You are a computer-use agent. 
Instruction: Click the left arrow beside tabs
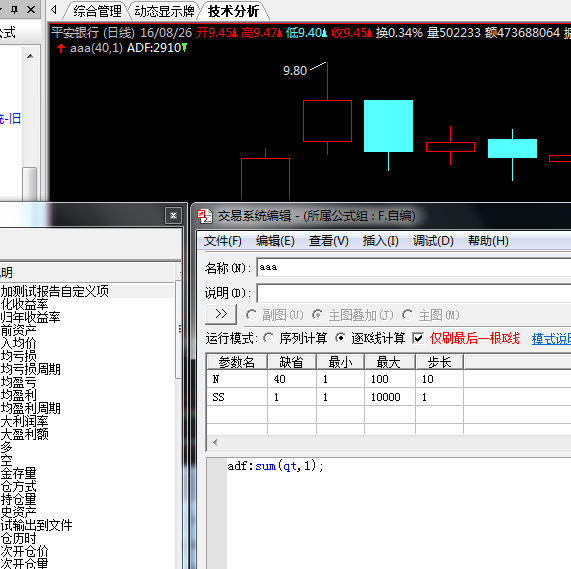click(x=54, y=9)
